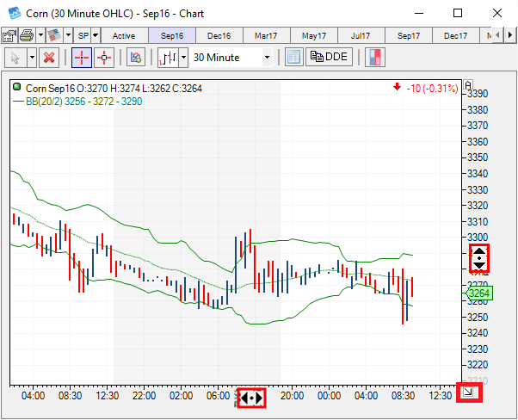This screenshot has width=518, height=420.
Task: Click the Active contract button
Action: (124, 35)
